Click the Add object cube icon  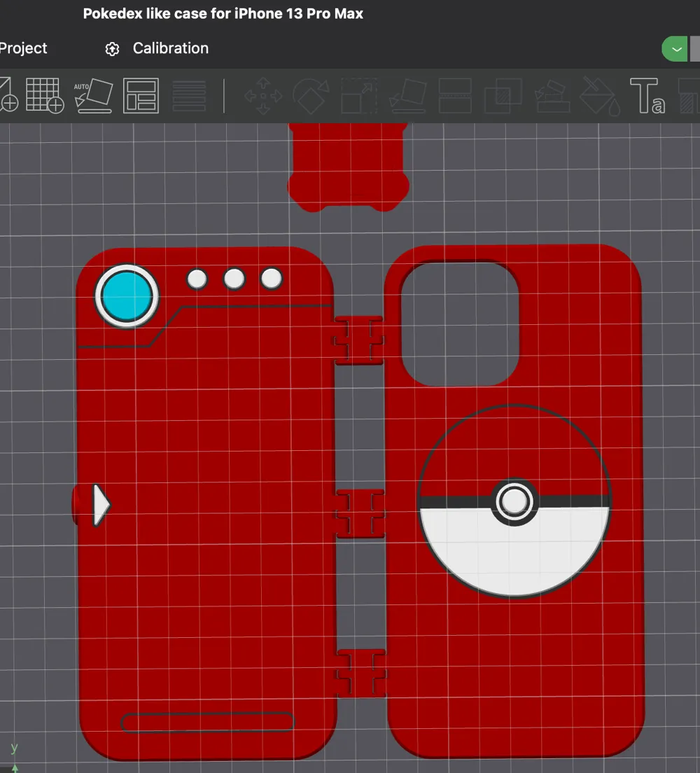pos(8,96)
